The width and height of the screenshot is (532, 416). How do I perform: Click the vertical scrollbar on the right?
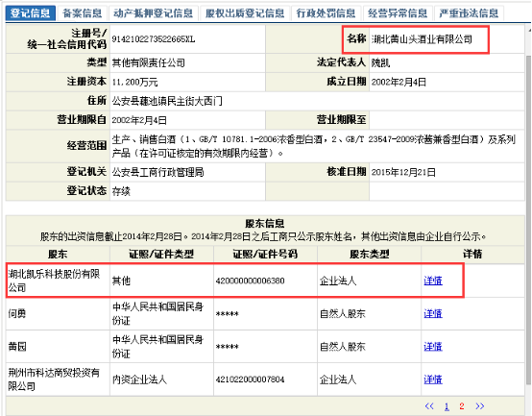pyautogui.click(x=528, y=220)
